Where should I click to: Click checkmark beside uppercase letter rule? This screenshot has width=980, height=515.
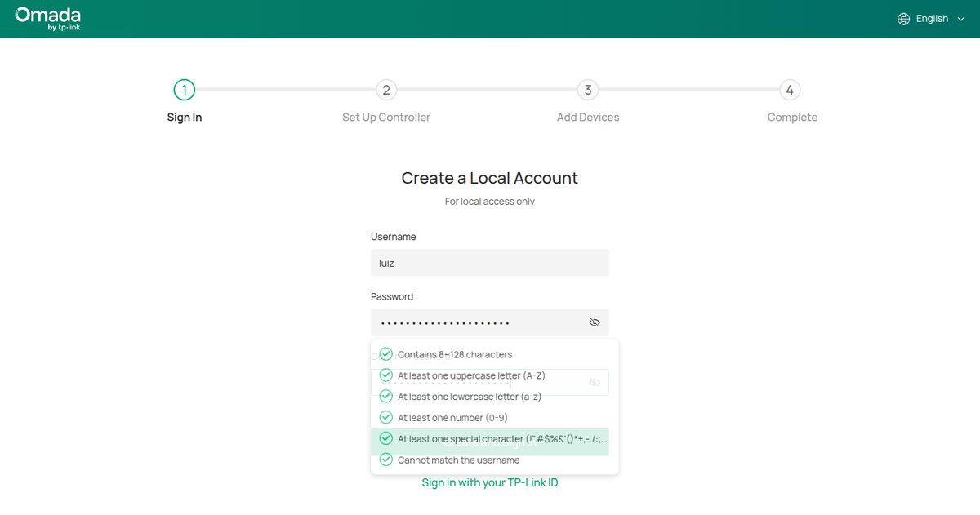coord(386,375)
